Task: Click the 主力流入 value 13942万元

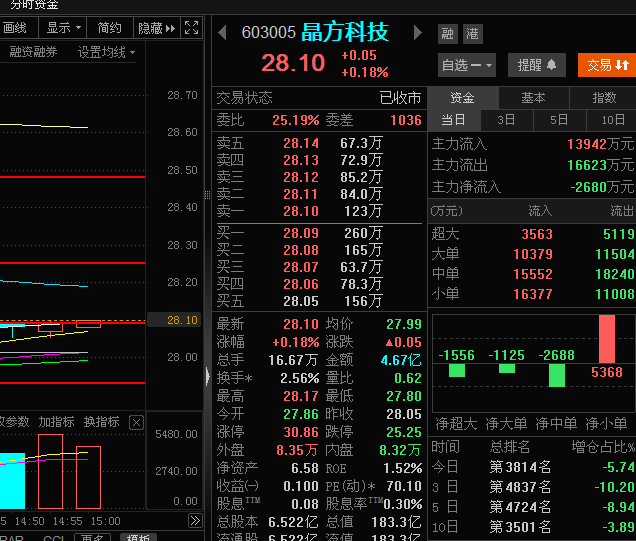Action: [600, 144]
